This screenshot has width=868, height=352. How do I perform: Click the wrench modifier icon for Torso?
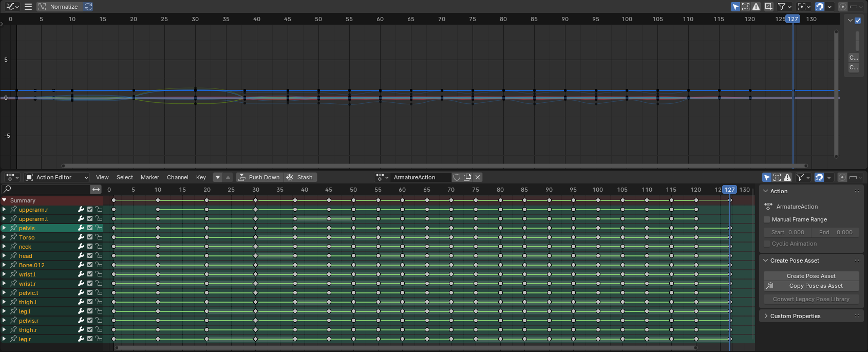81,237
